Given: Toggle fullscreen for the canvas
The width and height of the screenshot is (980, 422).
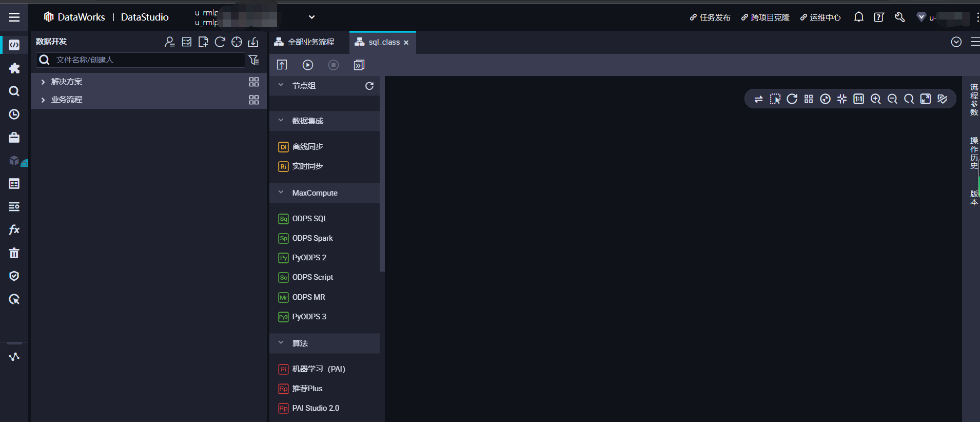Looking at the screenshot, I should coord(926,99).
